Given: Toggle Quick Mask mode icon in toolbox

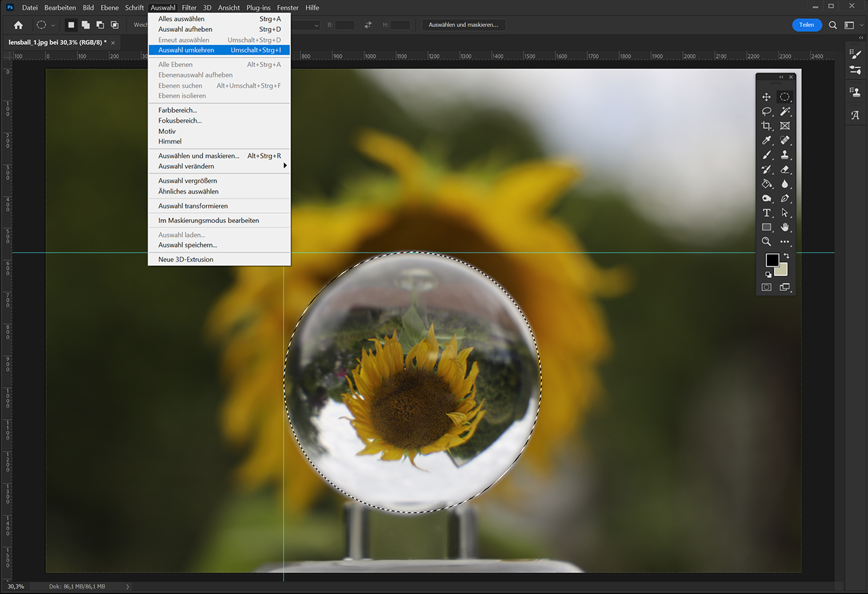Looking at the screenshot, I should coord(766,288).
